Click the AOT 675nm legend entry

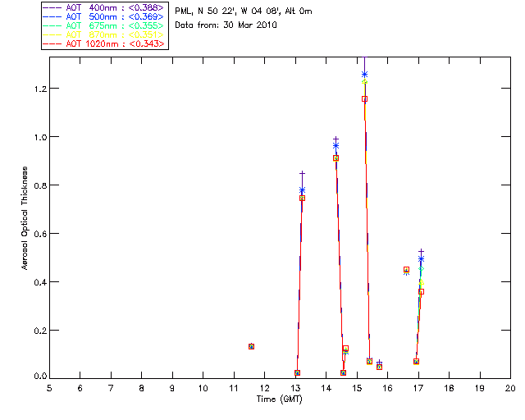103,25
